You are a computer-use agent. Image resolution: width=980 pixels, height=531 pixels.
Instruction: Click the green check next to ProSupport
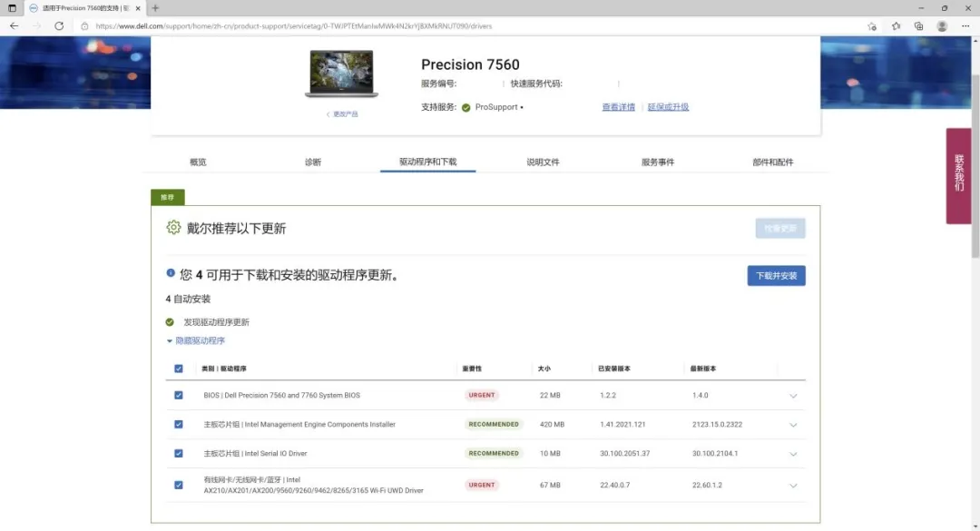click(x=465, y=108)
